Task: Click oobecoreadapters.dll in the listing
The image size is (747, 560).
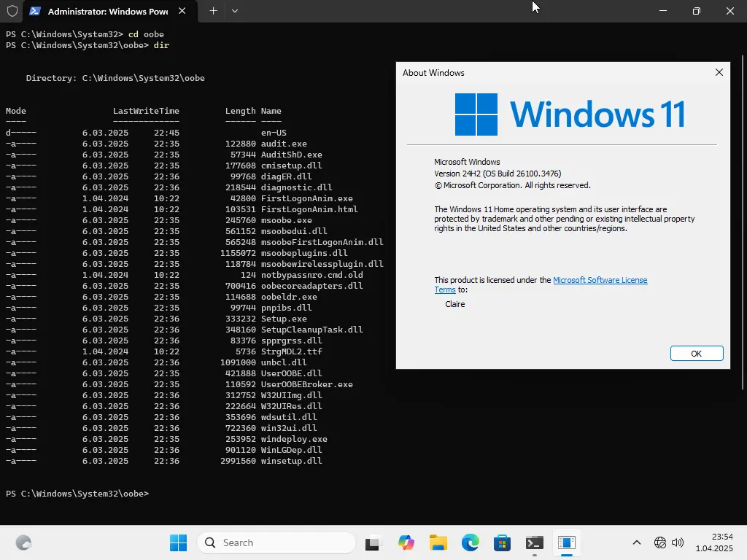Action: coord(312,286)
